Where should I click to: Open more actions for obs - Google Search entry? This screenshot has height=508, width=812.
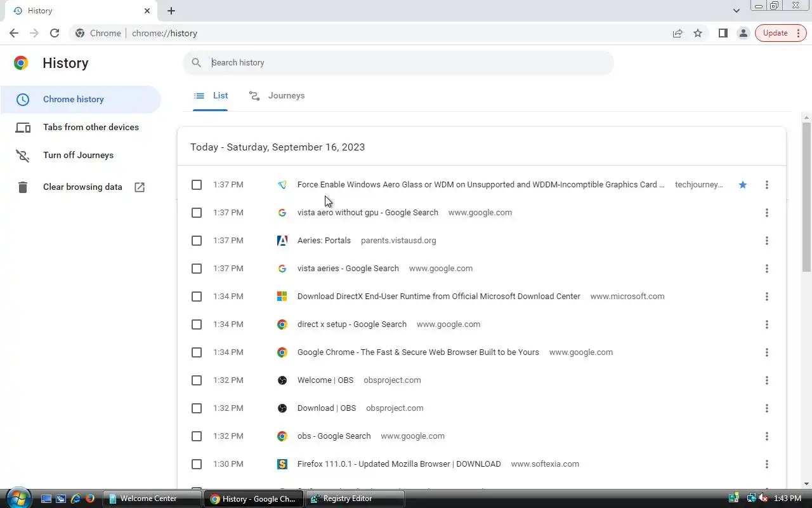pos(766,436)
